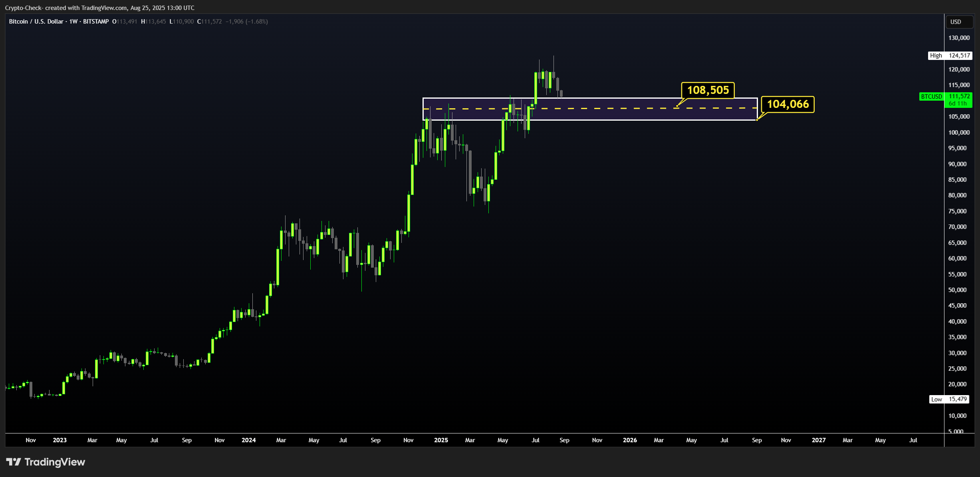Click the 75,000 price axis label
This screenshot has width=980, height=477.
pos(957,211)
